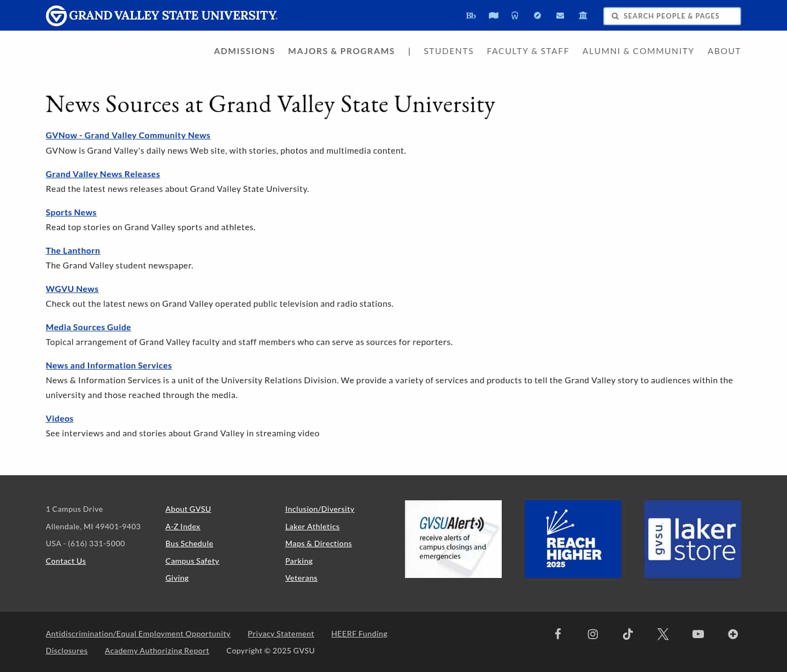Image resolution: width=787 pixels, height=672 pixels.
Task: Open GVSU's Facebook page from the footer
Action: [558, 634]
